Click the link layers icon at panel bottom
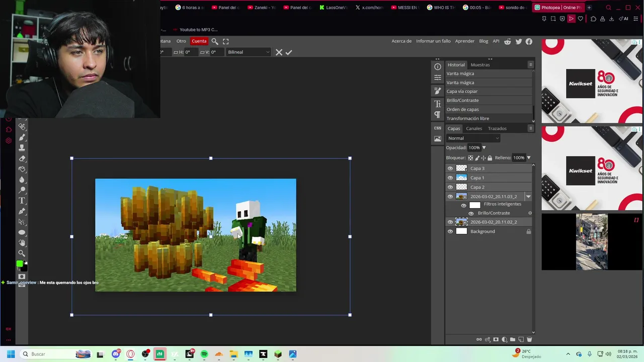 pyautogui.click(x=479, y=339)
